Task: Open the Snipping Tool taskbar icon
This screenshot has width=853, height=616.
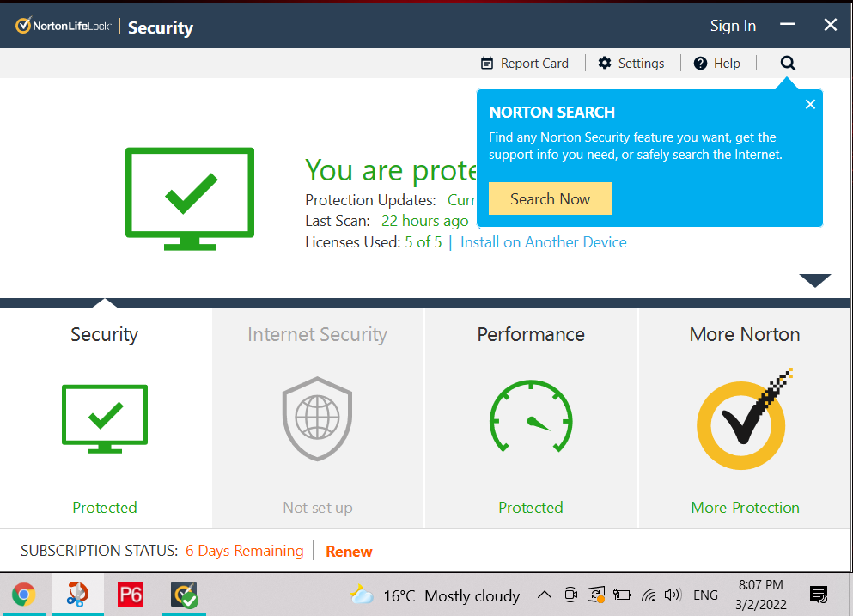Action: tap(77, 595)
